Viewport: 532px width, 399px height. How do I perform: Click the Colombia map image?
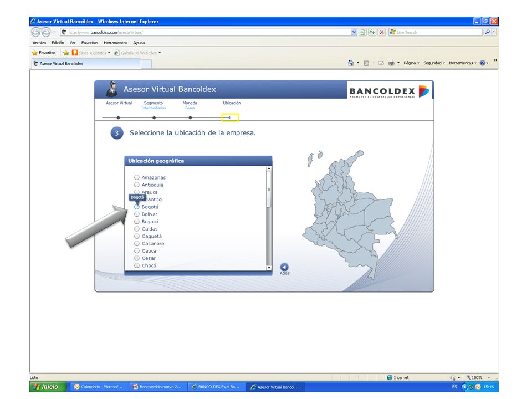(x=350, y=214)
